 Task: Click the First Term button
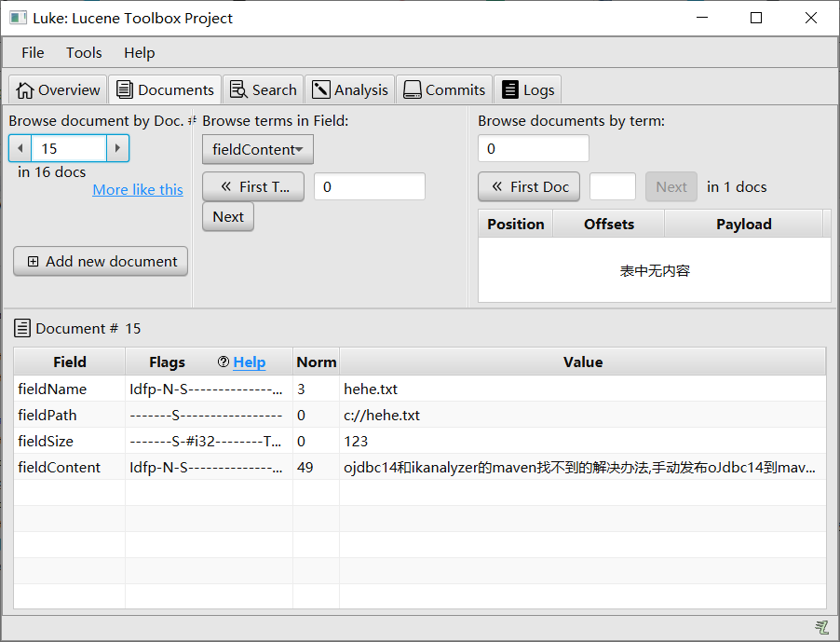click(253, 187)
